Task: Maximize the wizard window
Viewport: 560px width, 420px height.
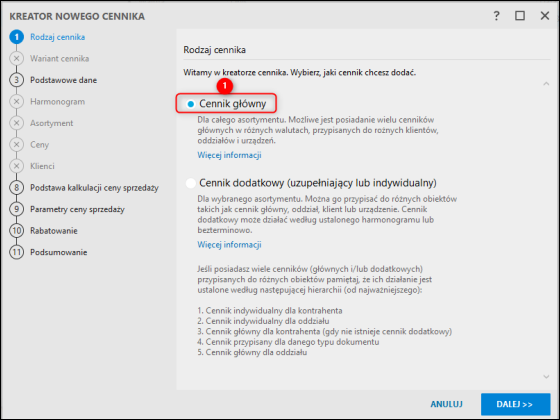Action: click(x=520, y=16)
